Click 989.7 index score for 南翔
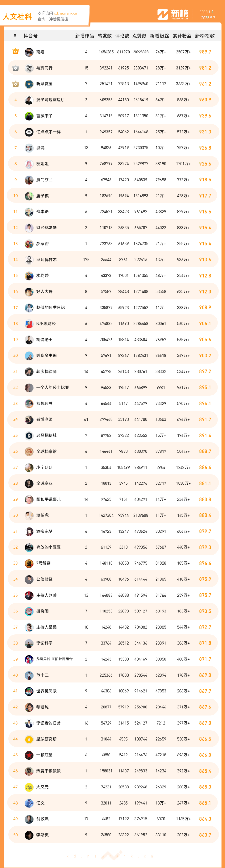The image size is (225, 868). 205,52
